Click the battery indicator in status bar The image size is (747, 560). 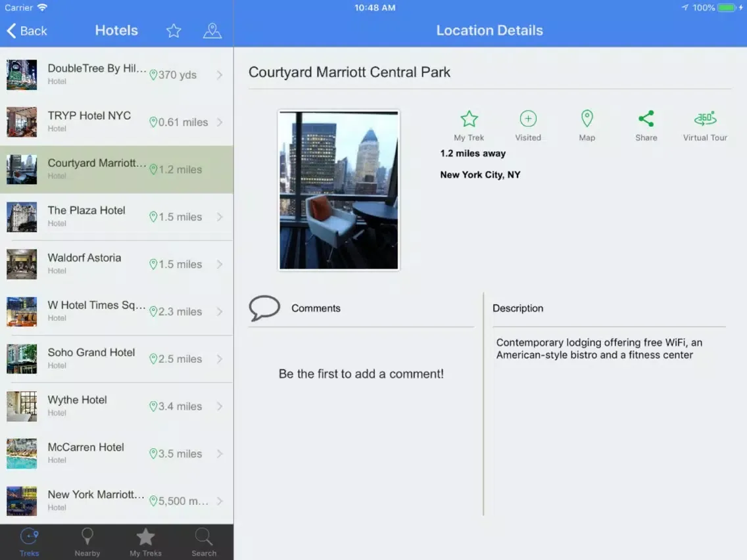pyautogui.click(x=727, y=8)
